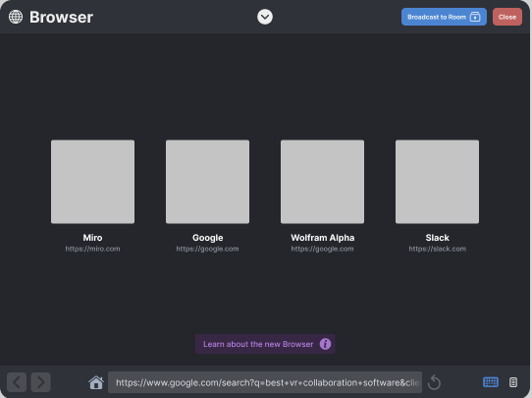Image resolution: width=532 pixels, height=398 pixels.
Task: Click the purple info icon
Action: [x=325, y=344]
